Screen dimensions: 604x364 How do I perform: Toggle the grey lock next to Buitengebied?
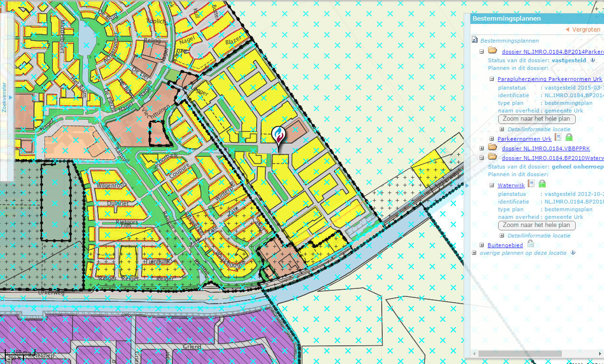530,244
